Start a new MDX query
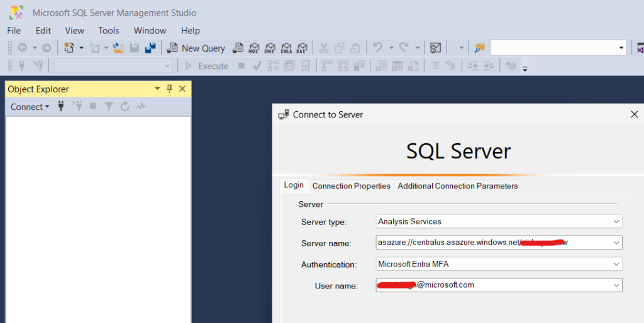 point(254,48)
